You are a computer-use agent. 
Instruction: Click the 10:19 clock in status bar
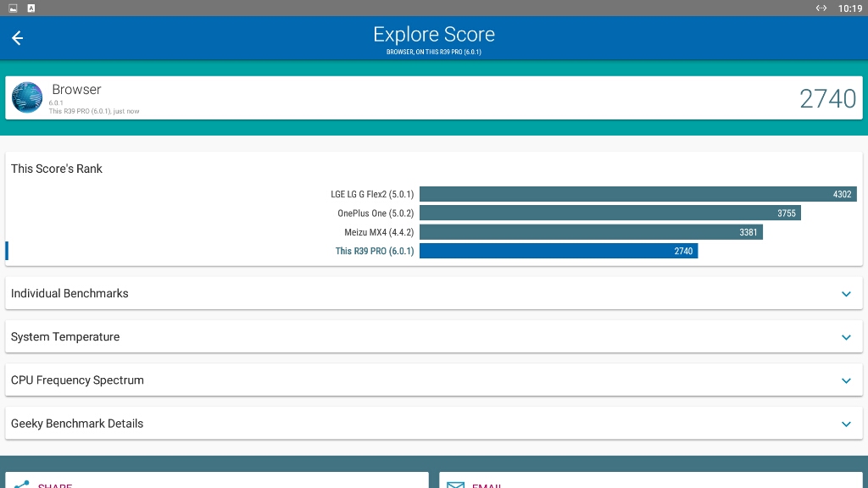click(x=849, y=8)
